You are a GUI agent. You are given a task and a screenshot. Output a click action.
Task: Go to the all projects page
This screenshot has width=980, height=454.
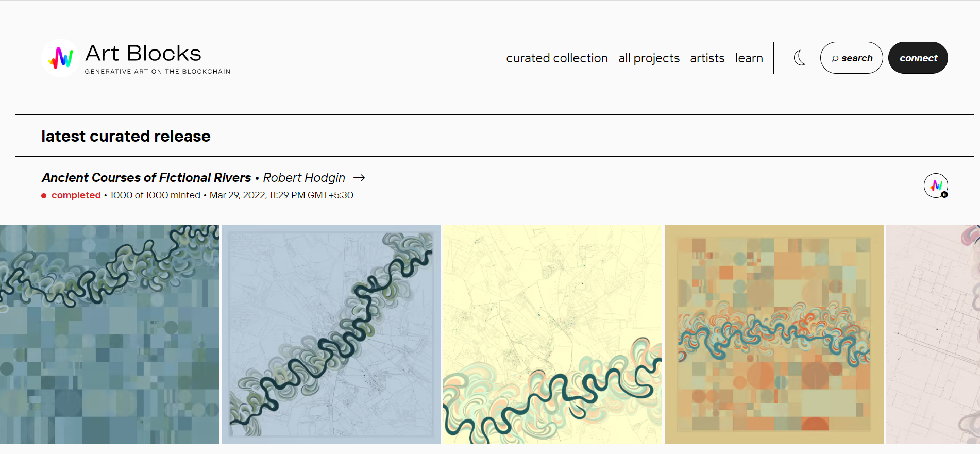[649, 58]
